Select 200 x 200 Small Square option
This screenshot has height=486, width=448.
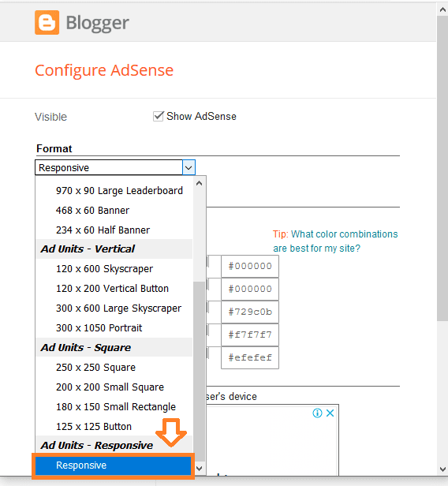click(x=114, y=387)
